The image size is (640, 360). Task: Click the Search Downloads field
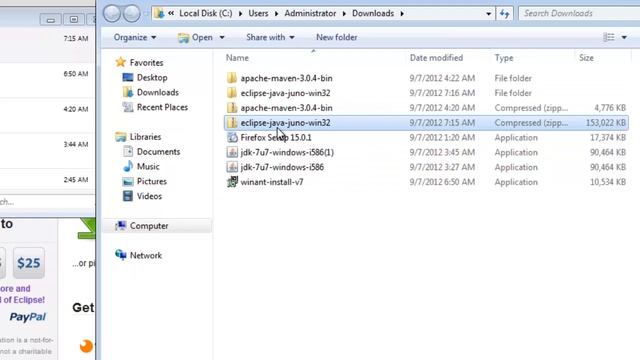point(580,13)
